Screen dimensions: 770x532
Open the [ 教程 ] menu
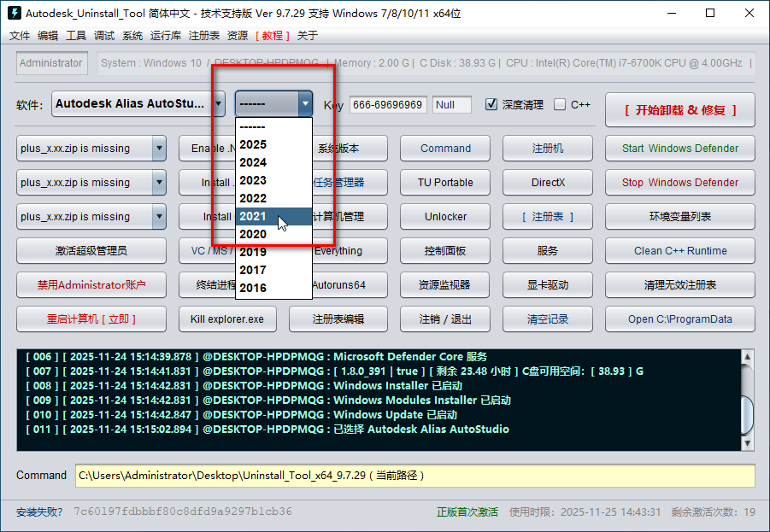click(x=273, y=35)
